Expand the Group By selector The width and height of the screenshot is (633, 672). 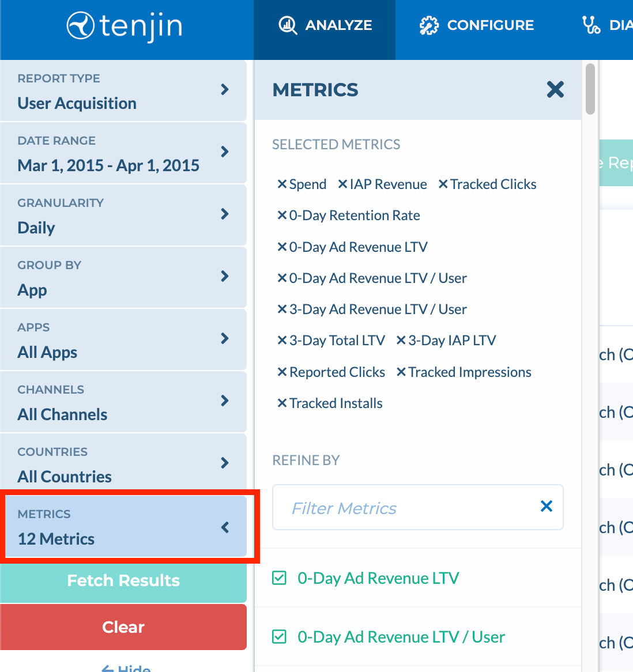click(123, 277)
